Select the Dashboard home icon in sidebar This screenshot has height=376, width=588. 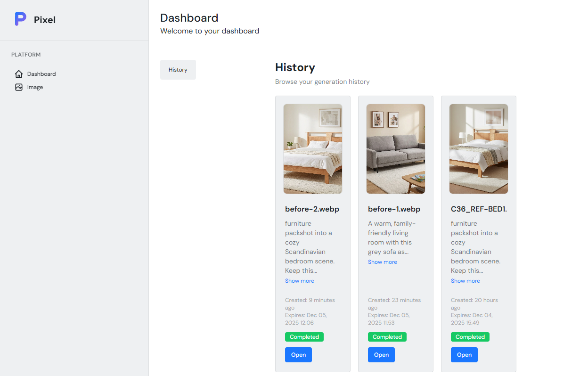[19, 74]
